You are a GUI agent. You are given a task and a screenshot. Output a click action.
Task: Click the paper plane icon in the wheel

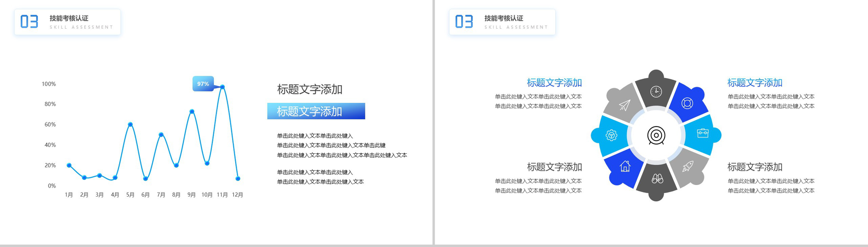[x=625, y=104]
